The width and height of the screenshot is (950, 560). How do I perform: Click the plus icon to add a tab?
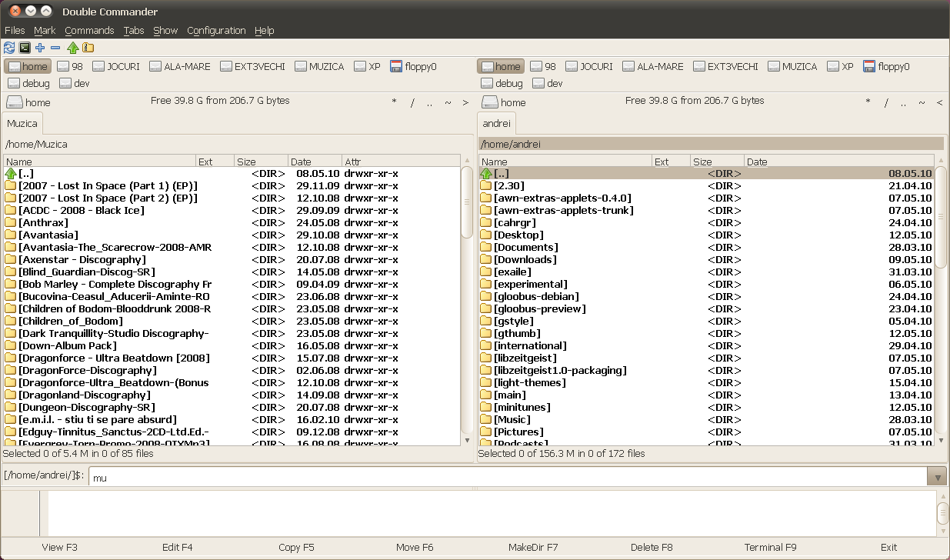[39, 48]
